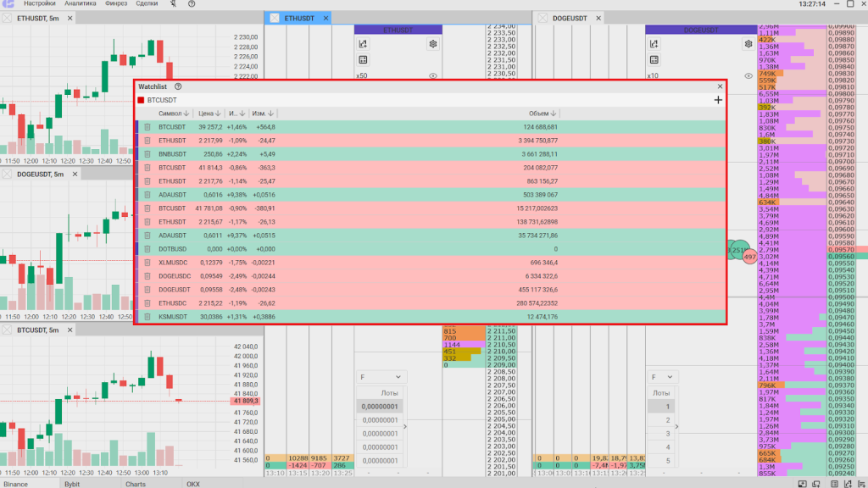Image resolution: width=868 pixels, height=488 pixels.
Task: Open settings gear in ETHUSDT order book
Action: tap(433, 44)
